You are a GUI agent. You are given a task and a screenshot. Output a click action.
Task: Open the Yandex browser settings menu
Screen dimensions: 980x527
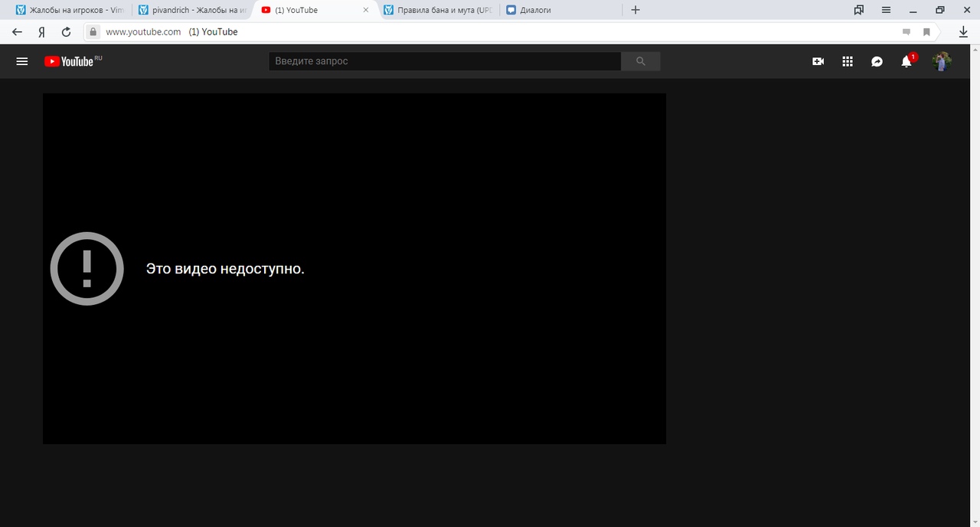(886, 10)
